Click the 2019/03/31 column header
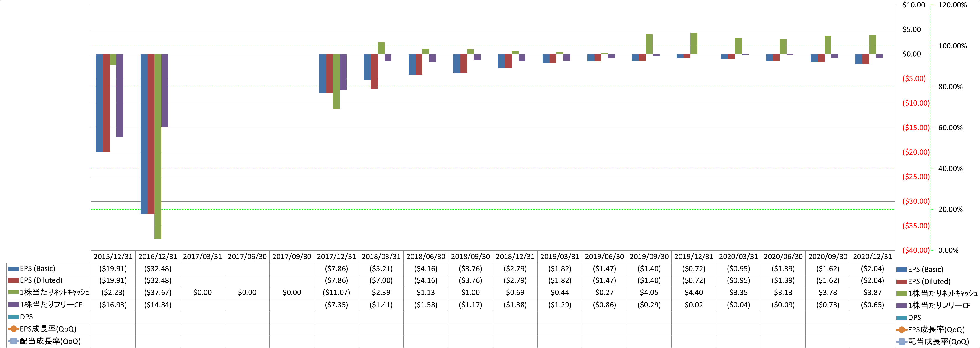980x348 pixels. click(x=560, y=257)
